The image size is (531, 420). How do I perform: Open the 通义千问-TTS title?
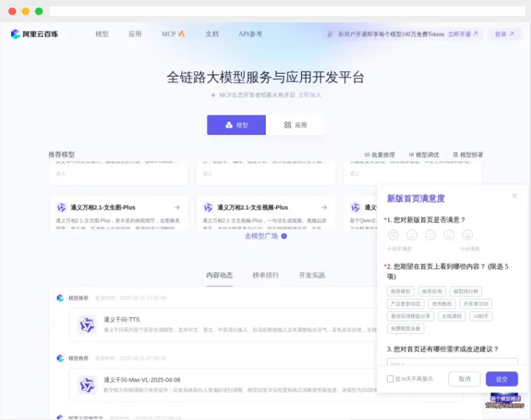coord(122,319)
